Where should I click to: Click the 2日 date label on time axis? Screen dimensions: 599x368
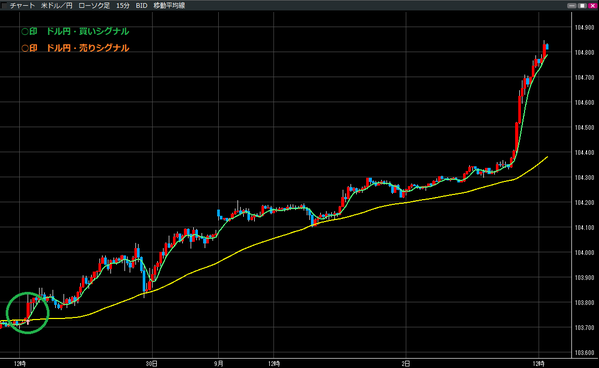(x=406, y=363)
